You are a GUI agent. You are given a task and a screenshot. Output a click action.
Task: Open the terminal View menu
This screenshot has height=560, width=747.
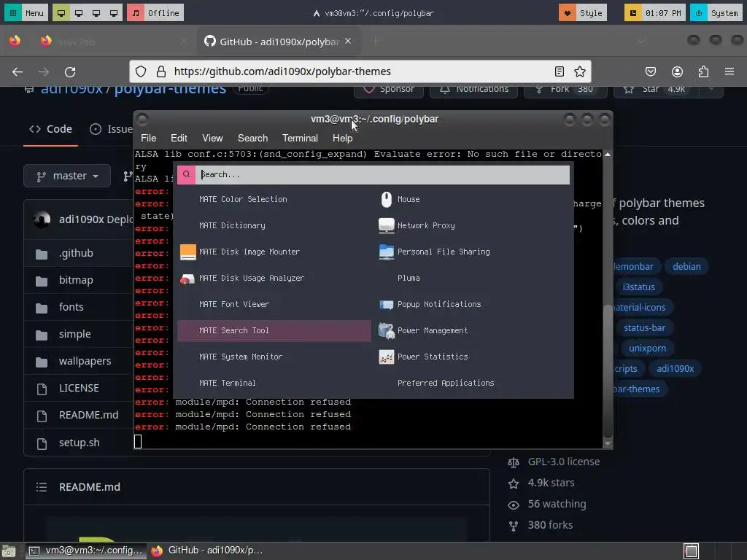(x=212, y=138)
